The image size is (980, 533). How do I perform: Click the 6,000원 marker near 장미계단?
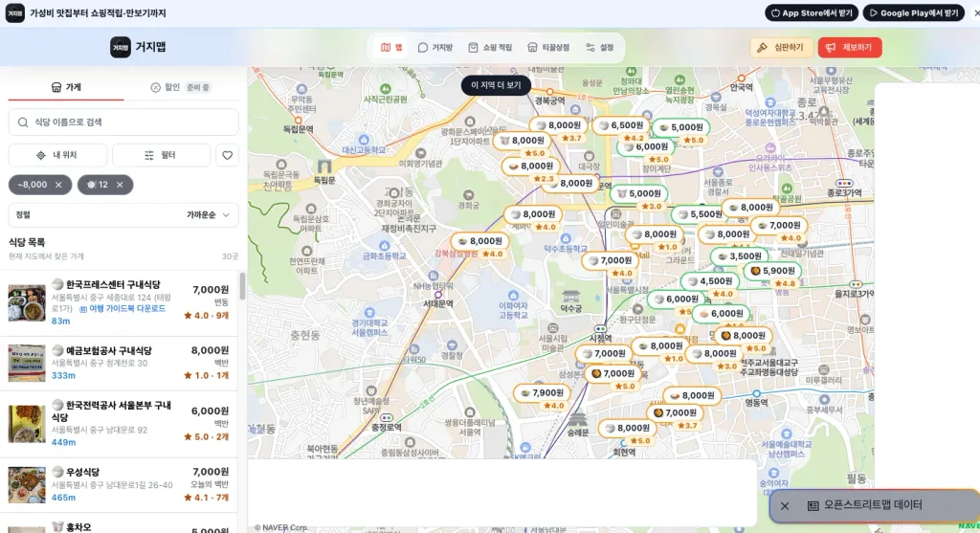(646, 146)
